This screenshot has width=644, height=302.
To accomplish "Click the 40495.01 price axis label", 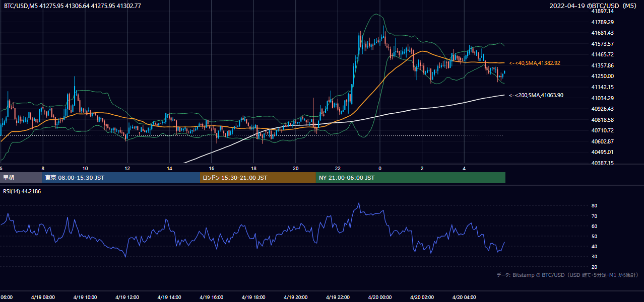I will click(x=603, y=152).
